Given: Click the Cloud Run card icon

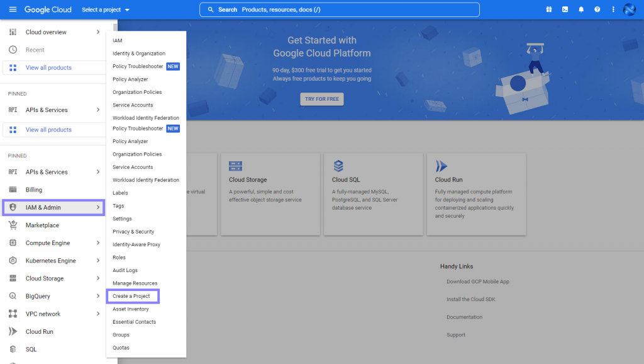Looking at the screenshot, I should point(441,166).
